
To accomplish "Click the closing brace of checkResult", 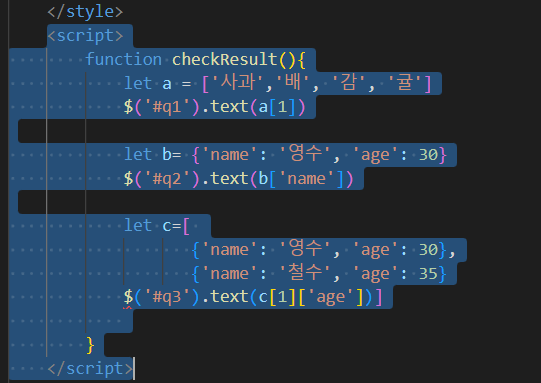I will pyautogui.click(x=90, y=345).
